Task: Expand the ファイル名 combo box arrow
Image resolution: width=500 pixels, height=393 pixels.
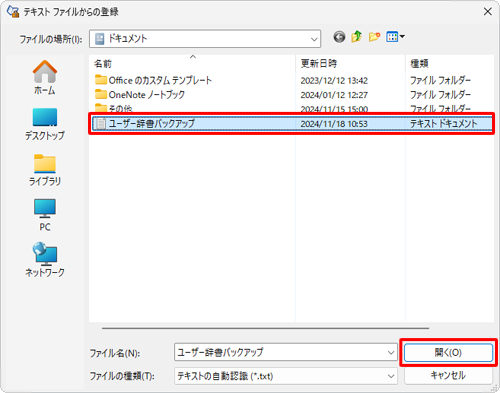Action: point(391,352)
